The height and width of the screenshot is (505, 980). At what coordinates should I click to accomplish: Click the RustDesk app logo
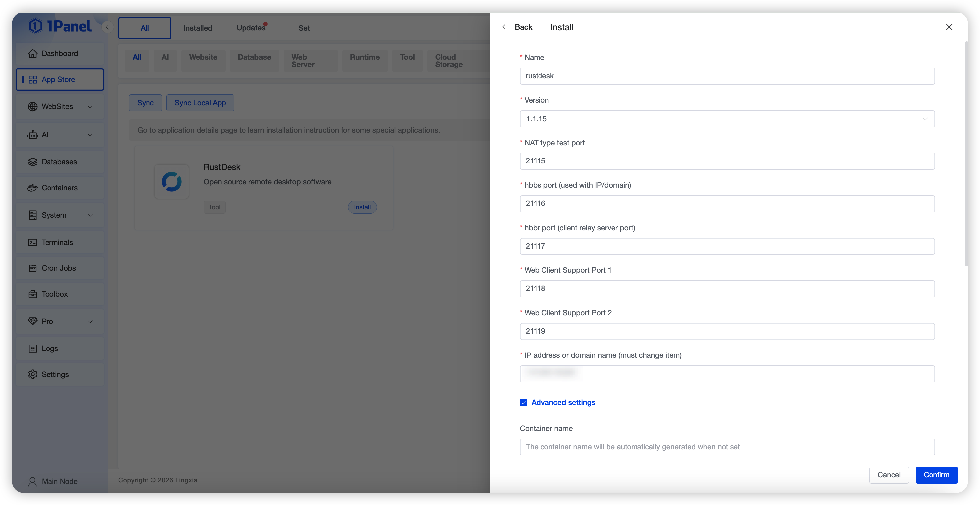point(171,181)
